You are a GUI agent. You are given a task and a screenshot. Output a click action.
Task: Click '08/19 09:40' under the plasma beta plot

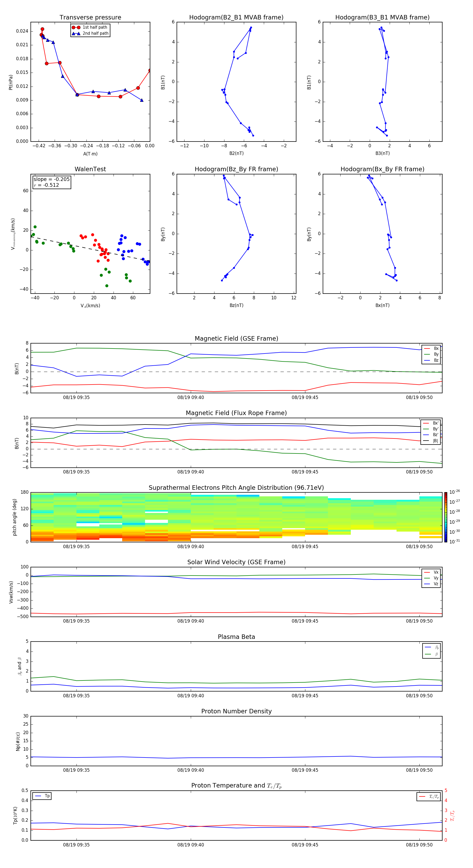(x=191, y=696)
